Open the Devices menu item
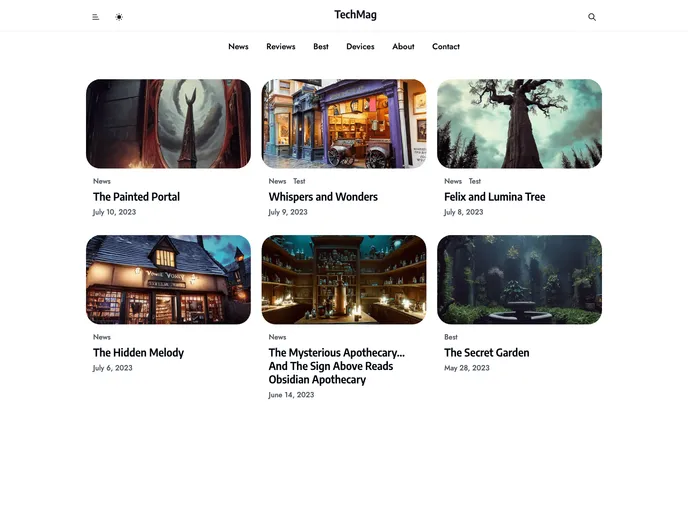The image size is (688, 512). [360, 47]
